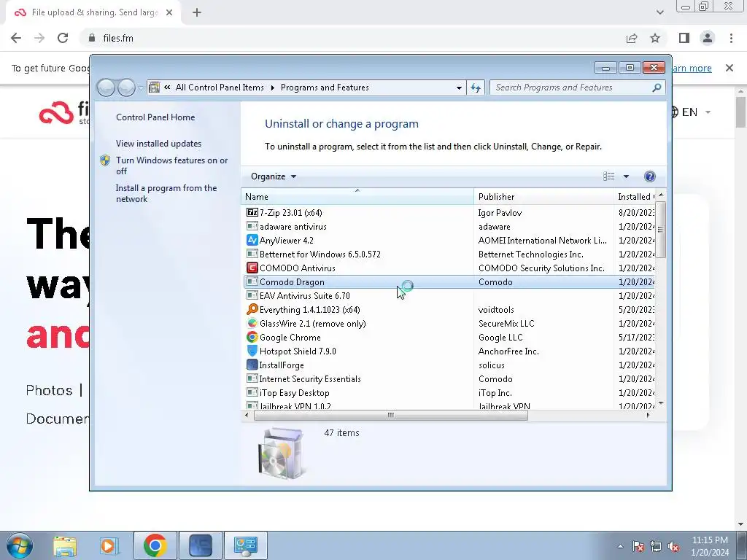Open Chrome profile avatar
747x560 pixels.
[708, 38]
